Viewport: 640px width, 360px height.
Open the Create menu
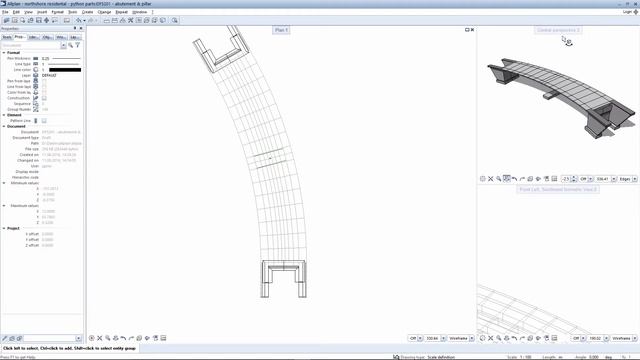(x=87, y=12)
